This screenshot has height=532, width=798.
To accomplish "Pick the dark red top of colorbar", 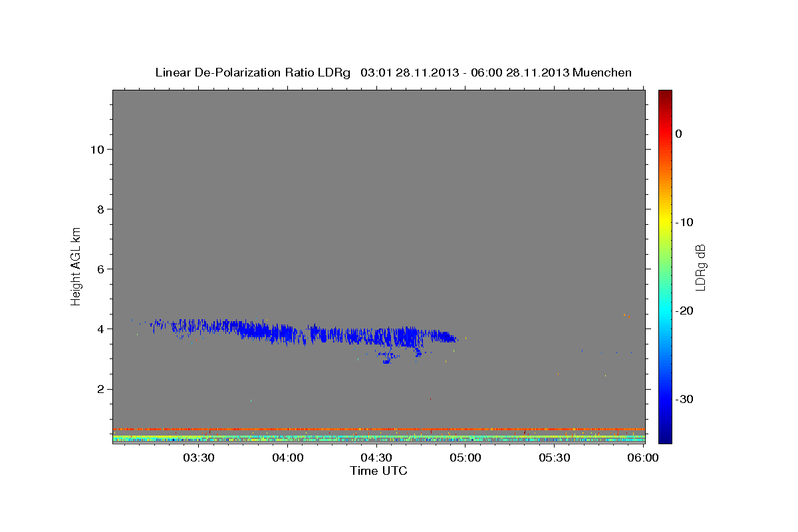I will [665, 93].
